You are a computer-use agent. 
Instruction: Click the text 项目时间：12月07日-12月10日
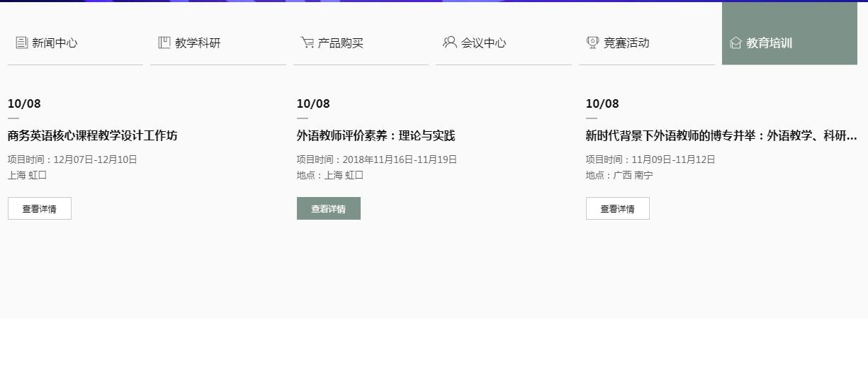coord(72,159)
